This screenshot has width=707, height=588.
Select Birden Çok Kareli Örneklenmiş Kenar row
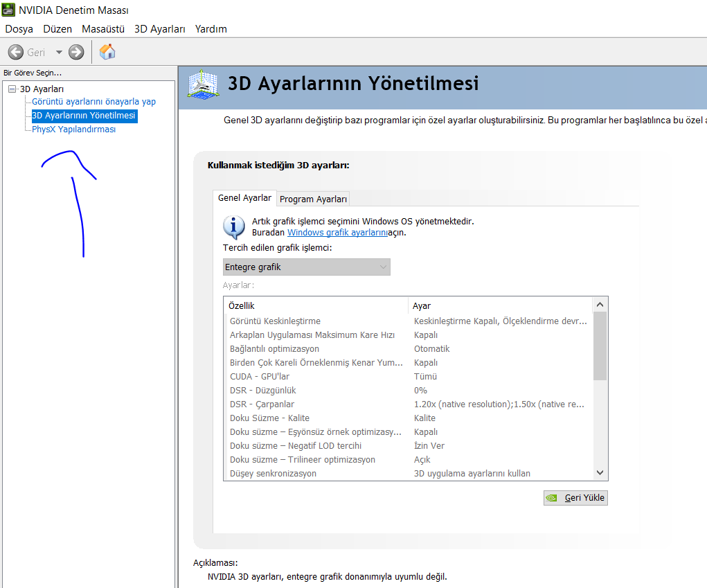[408, 362]
